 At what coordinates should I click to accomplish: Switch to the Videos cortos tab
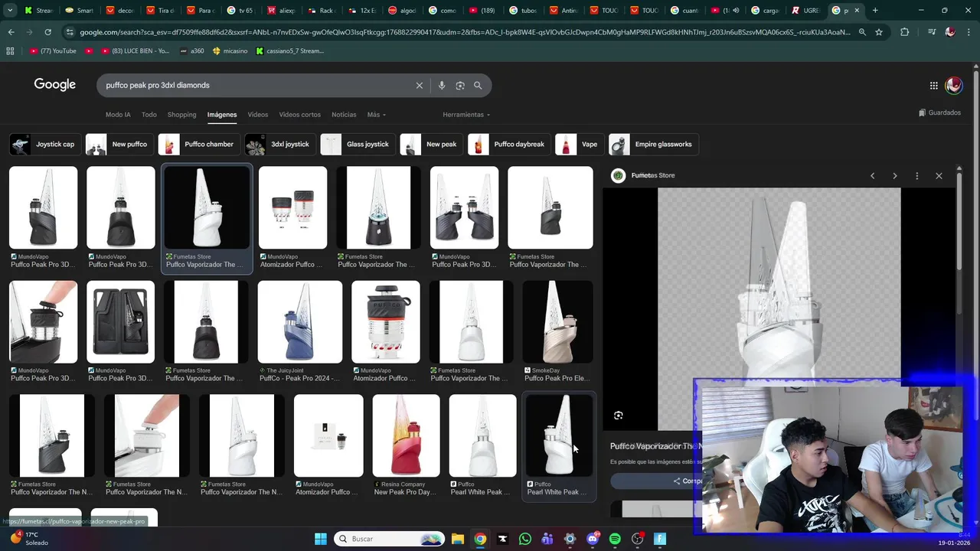[299, 115]
